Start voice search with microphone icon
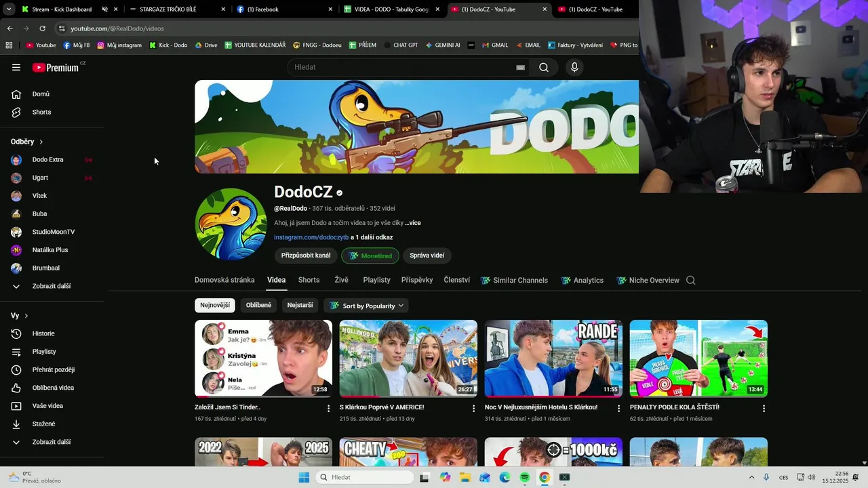Screen dimensions: 868x488 tap(574, 67)
